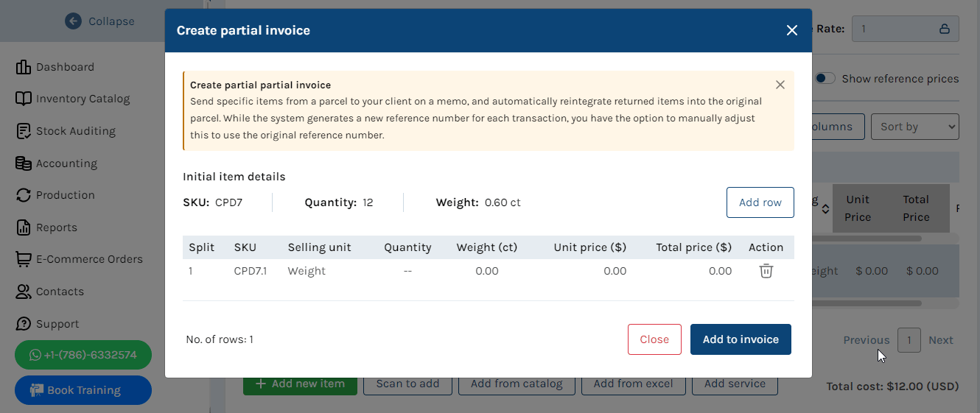This screenshot has height=413, width=980.
Task: Open E-Commerce Orders cart icon
Action: 23,259
